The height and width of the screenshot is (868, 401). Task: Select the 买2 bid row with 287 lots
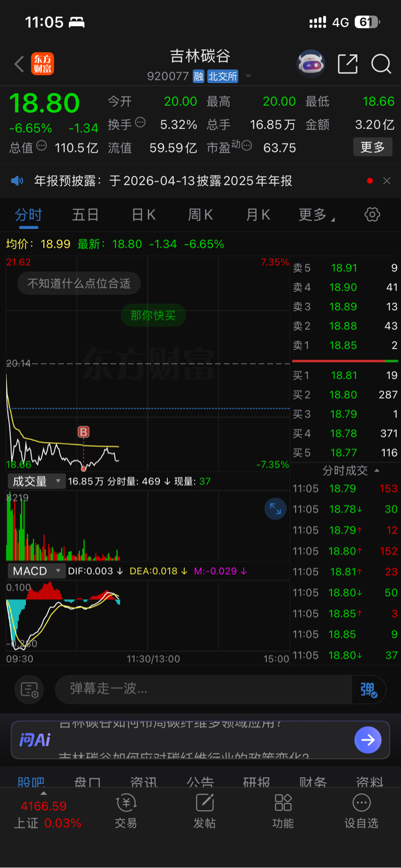pos(345,395)
